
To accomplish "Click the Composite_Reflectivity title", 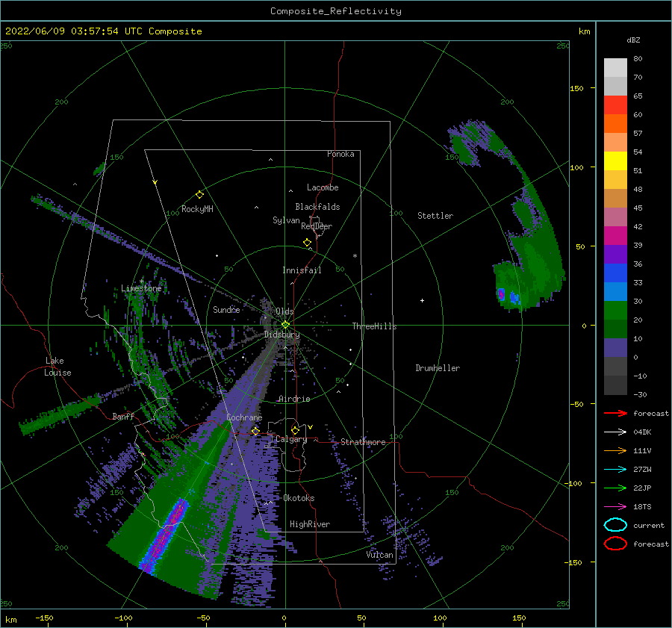I will click(x=335, y=11).
